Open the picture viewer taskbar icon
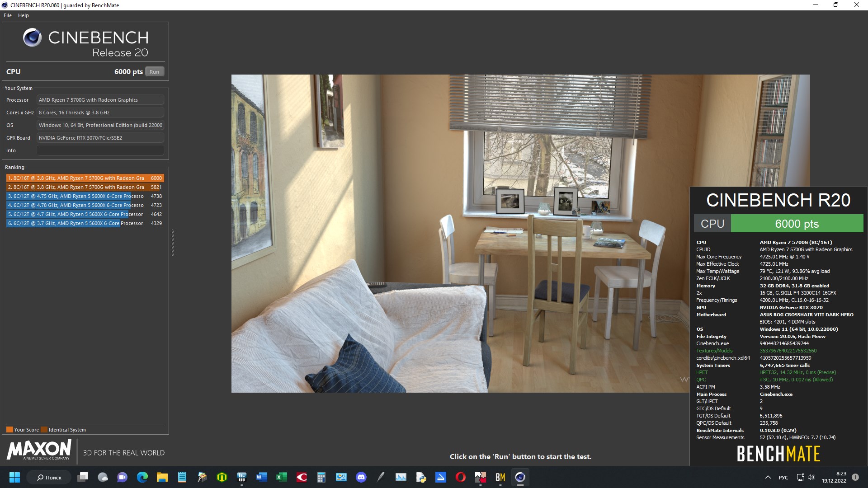The width and height of the screenshot is (868, 488). pos(341,477)
